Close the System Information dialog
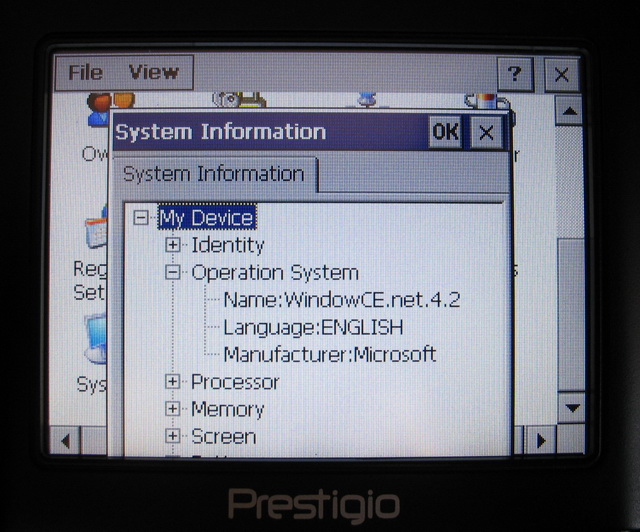640x532 pixels. tap(486, 132)
